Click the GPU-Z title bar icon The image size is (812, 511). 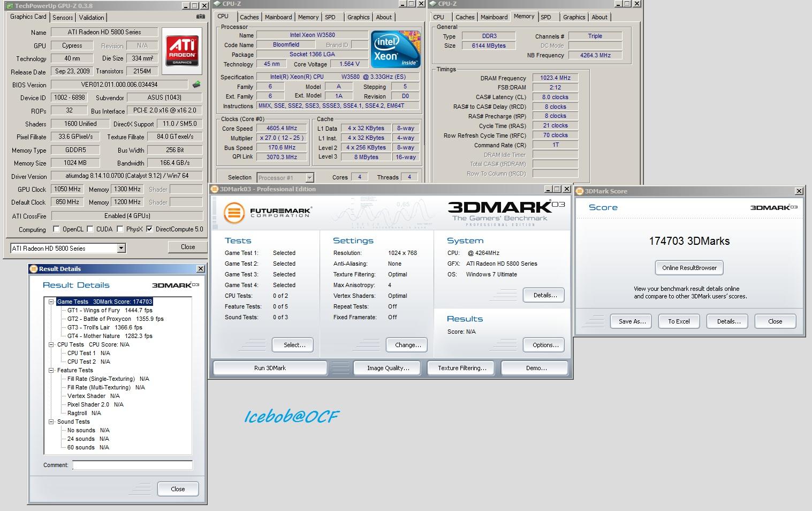coord(9,5)
